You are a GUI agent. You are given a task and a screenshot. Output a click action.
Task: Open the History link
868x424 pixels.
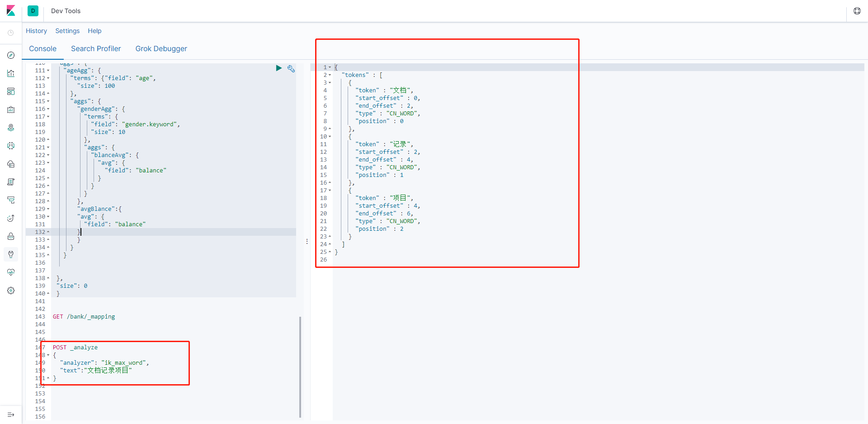36,31
